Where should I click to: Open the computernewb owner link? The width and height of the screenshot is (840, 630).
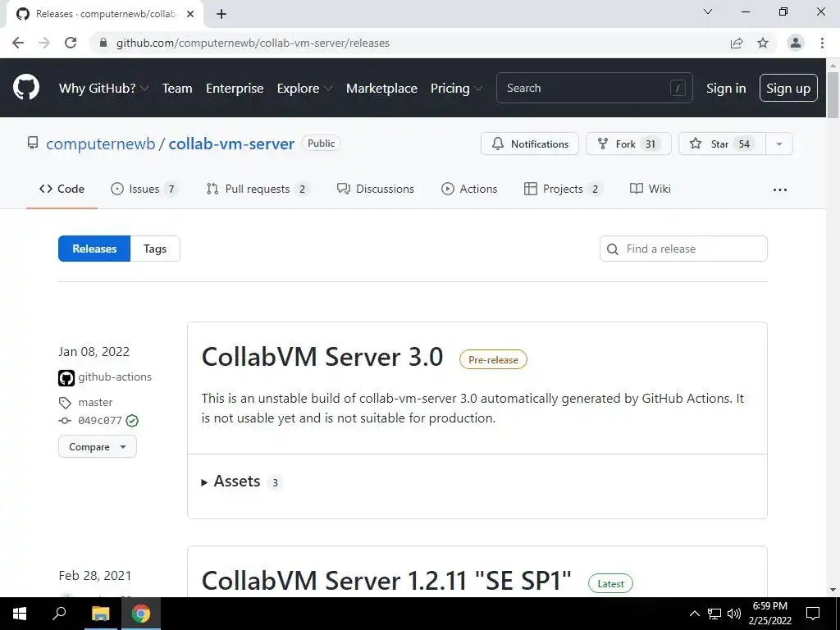pos(101,144)
